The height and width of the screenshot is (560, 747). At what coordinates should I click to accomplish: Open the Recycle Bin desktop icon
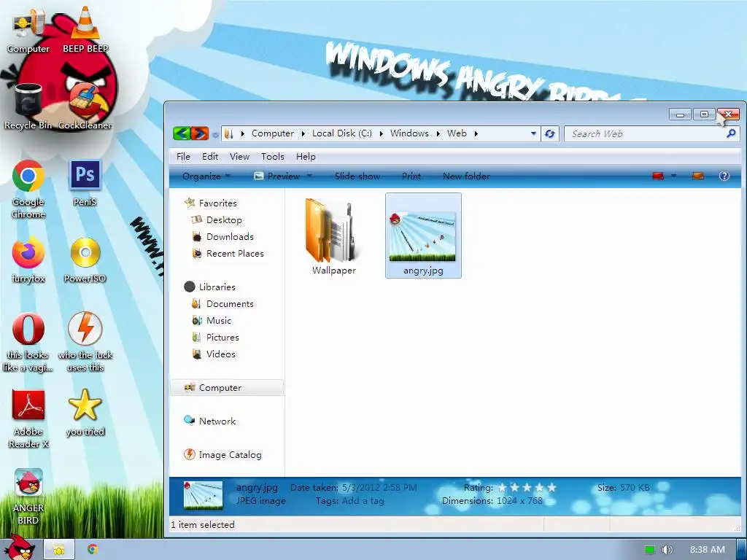(28, 106)
